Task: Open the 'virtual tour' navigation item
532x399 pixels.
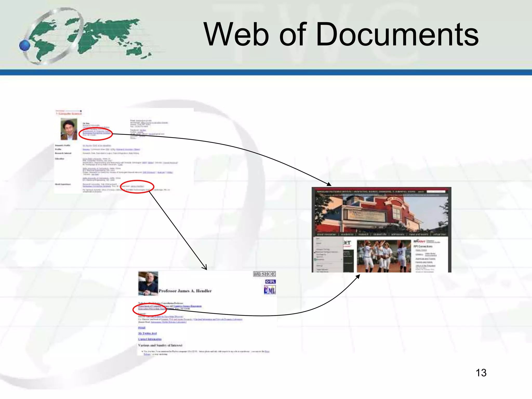Action: [440, 234]
